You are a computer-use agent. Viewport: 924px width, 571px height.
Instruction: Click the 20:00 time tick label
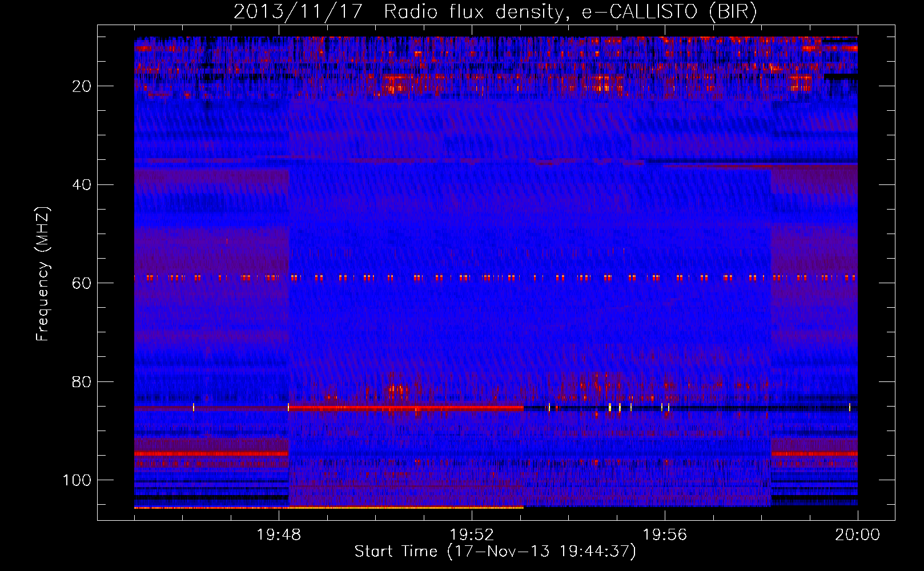click(x=858, y=535)
